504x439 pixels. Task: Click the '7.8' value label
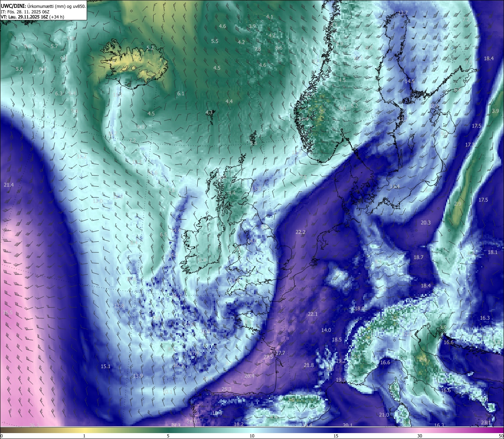[x=258, y=49]
